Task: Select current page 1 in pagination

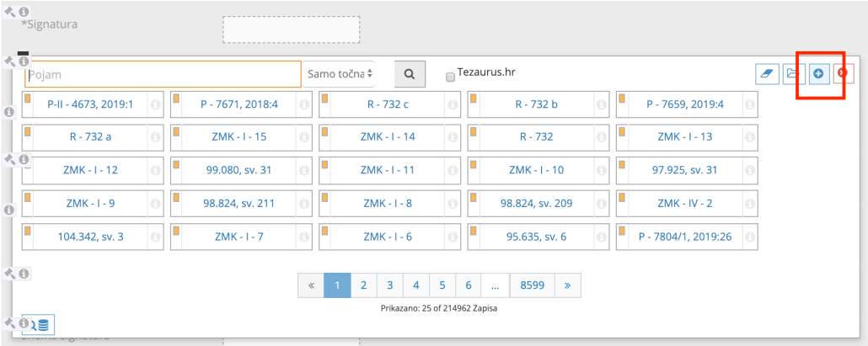Action: [x=338, y=285]
